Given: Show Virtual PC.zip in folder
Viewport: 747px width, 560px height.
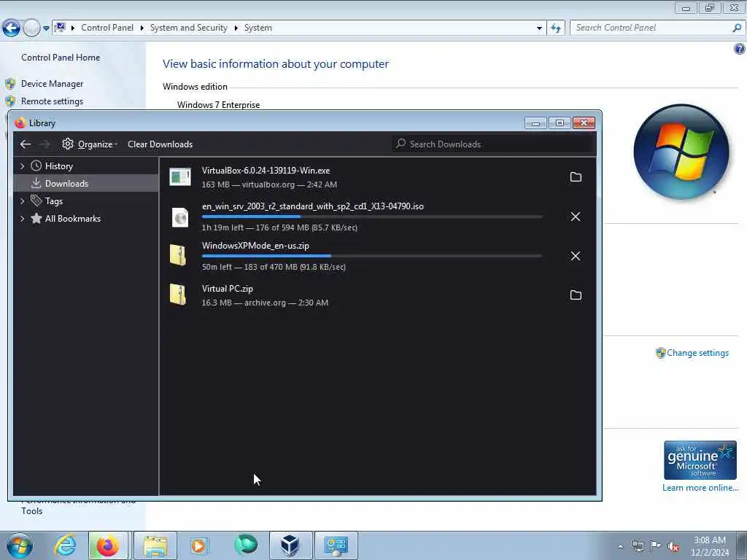Looking at the screenshot, I should click(x=576, y=295).
